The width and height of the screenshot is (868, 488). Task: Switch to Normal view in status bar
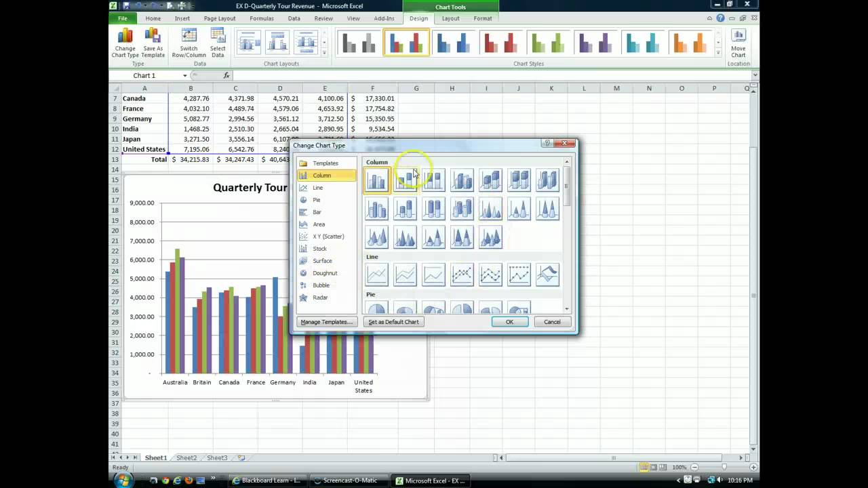[644, 467]
